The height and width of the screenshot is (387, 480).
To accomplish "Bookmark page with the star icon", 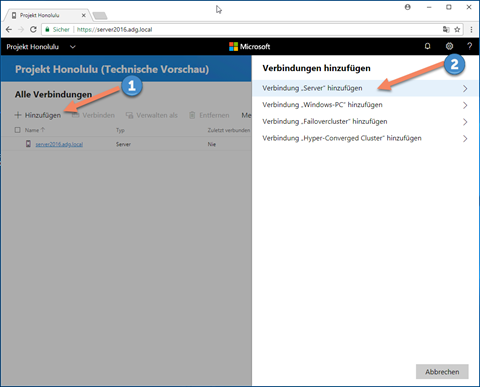I will click(x=457, y=29).
